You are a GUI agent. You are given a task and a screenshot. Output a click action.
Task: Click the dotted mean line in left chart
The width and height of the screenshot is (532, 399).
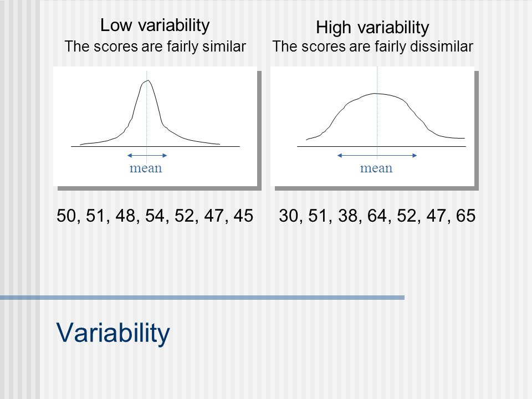146,115
